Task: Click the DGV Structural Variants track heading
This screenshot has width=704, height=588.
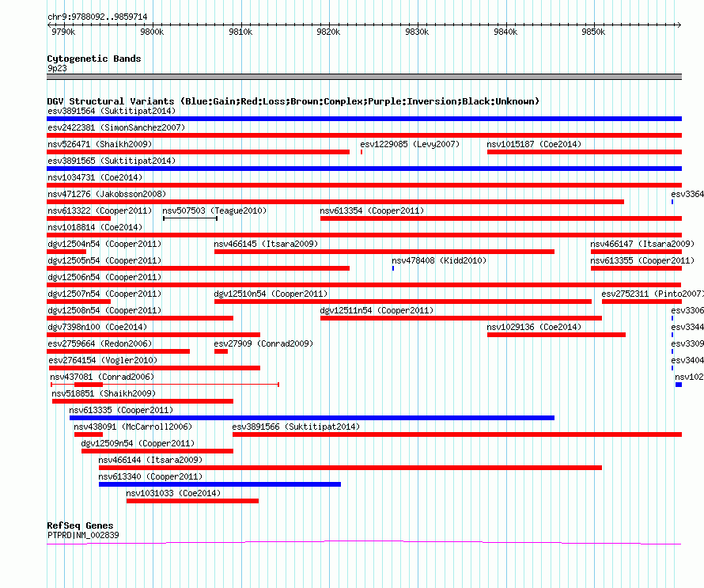Action: pyautogui.click(x=293, y=101)
